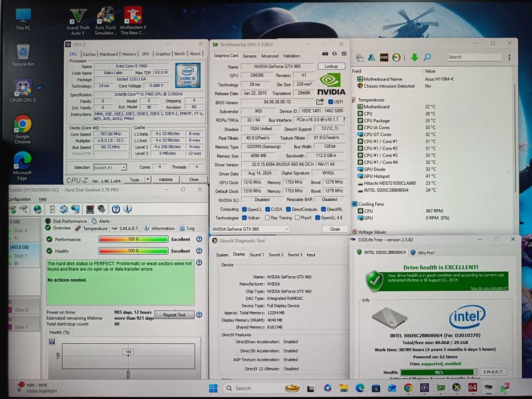Open the Why Pro? tab in SSDLife

coord(423,253)
